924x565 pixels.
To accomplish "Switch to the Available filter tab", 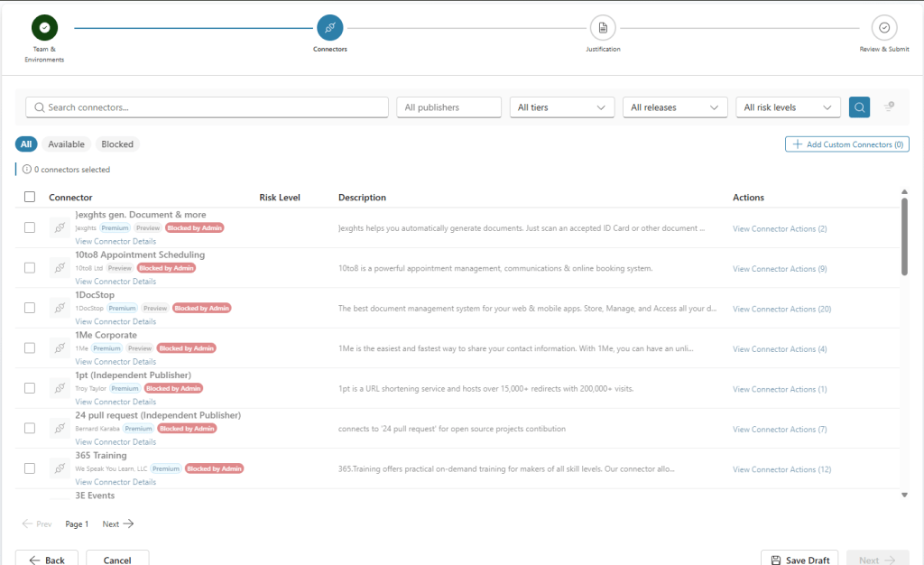I will click(66, 144).
